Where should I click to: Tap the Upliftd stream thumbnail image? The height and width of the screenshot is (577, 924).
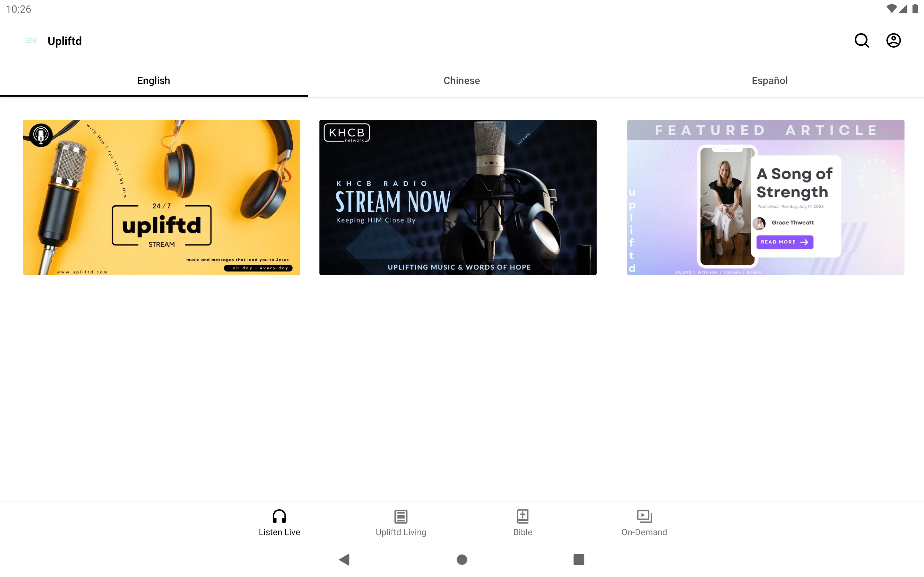161,197
